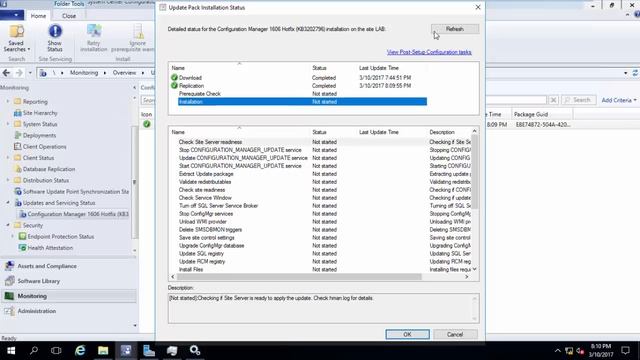This screenshot has height=360, width=640.
Task: Click the back navigation arrow
Action: point(6,73)
